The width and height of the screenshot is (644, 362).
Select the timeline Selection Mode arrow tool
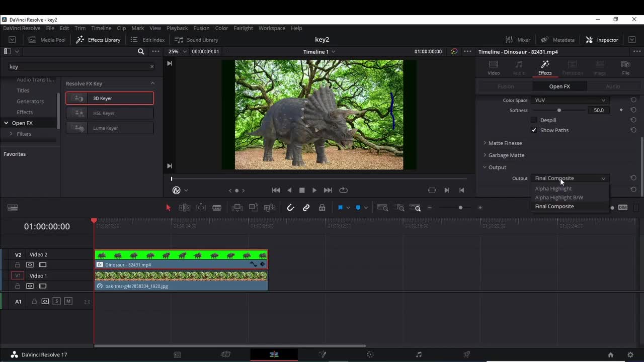(x=169, y=208)
